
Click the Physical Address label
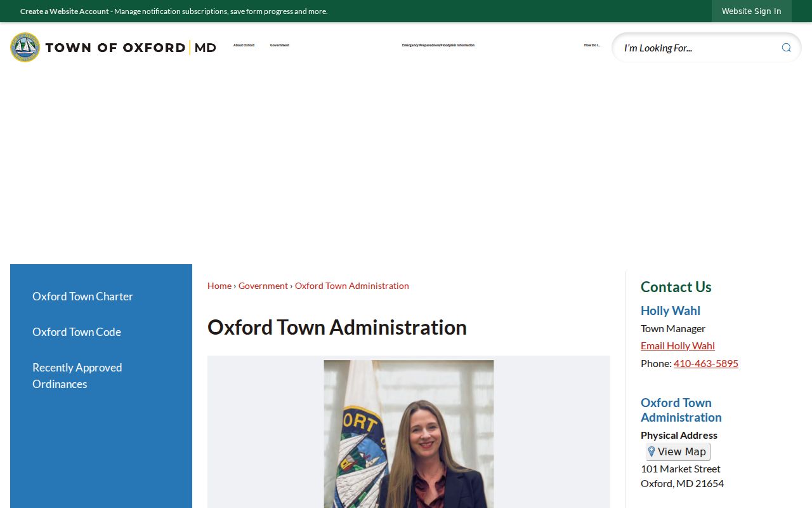[x=679, y=435]
